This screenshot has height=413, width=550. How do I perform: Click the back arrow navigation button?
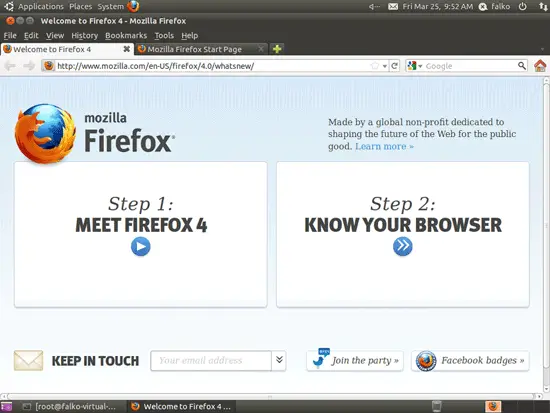click(x=10, y=66)
